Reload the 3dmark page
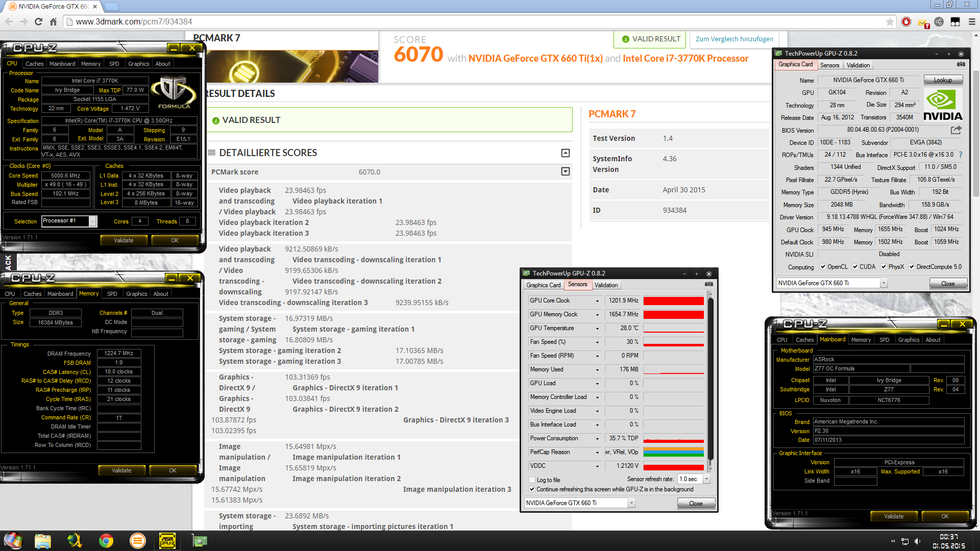The height and width of the screenshot is (551, 980). pos(38,21)
